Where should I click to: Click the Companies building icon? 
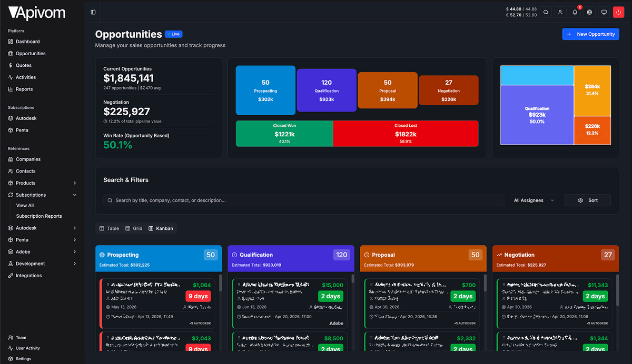[x=11, y=159]
